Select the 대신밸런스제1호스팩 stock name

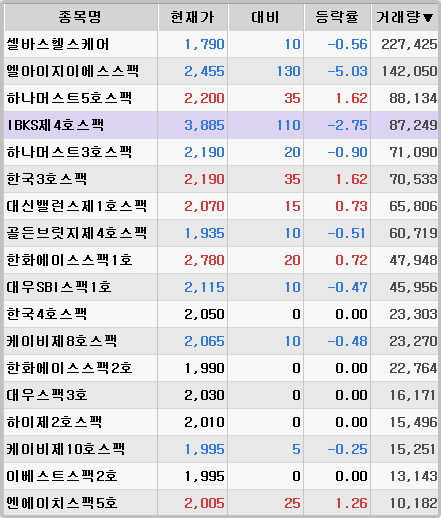point(77,206)
